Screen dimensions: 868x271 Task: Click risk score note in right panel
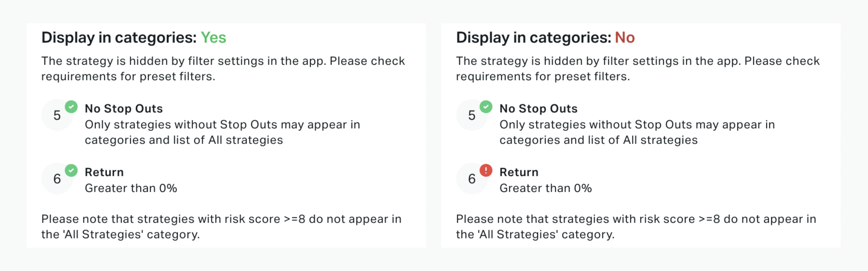[636, 226]
